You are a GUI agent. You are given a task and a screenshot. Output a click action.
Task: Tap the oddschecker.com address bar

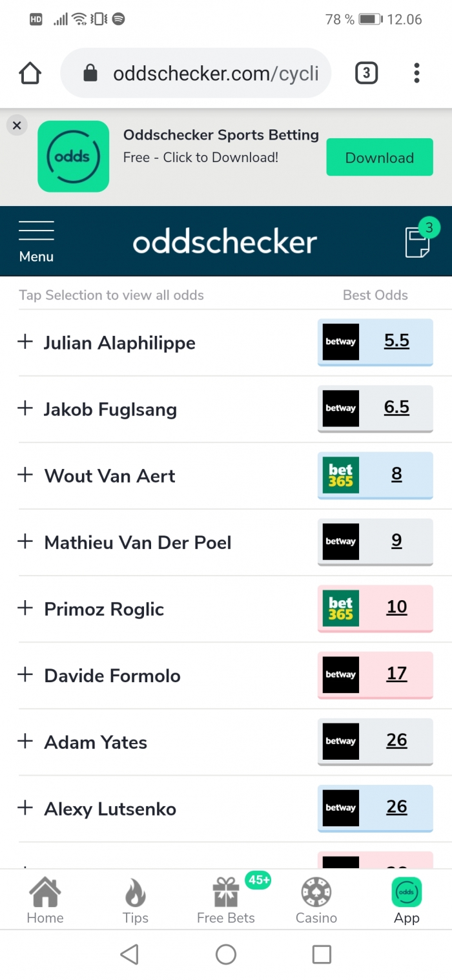tap(196, 73)
